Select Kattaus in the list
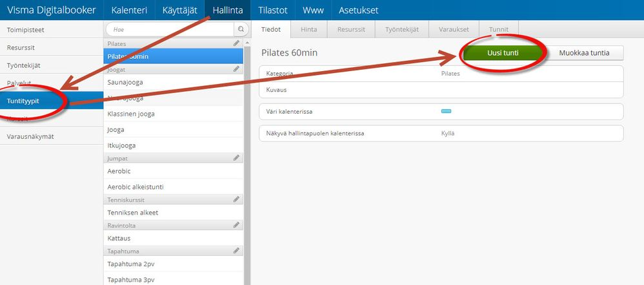644x285 pixels. pos(174,238)
